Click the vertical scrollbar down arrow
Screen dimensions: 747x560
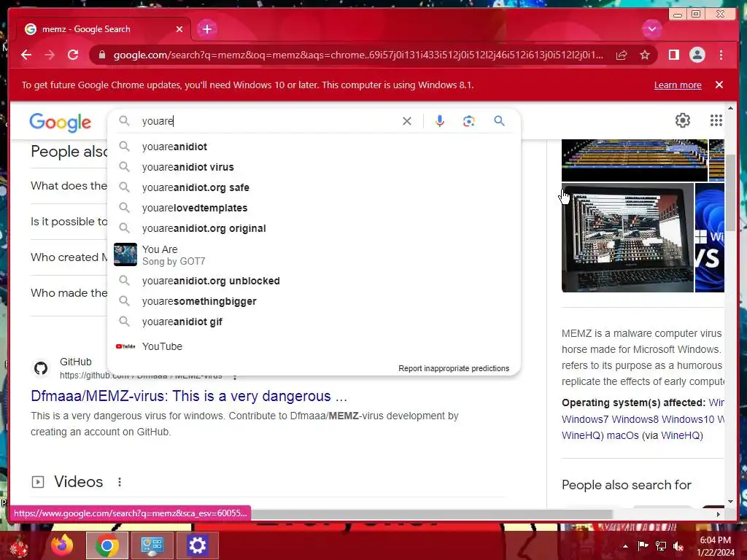point(731,502)
